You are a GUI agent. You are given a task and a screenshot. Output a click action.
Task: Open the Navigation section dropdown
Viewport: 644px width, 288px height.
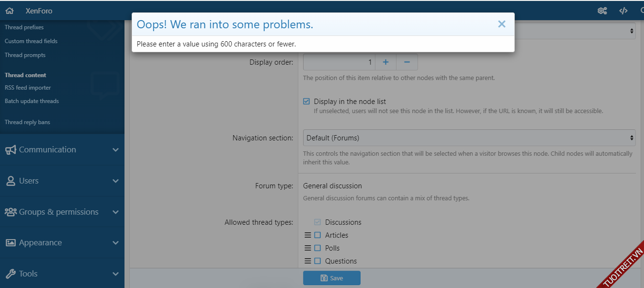[x=469, y=138]
